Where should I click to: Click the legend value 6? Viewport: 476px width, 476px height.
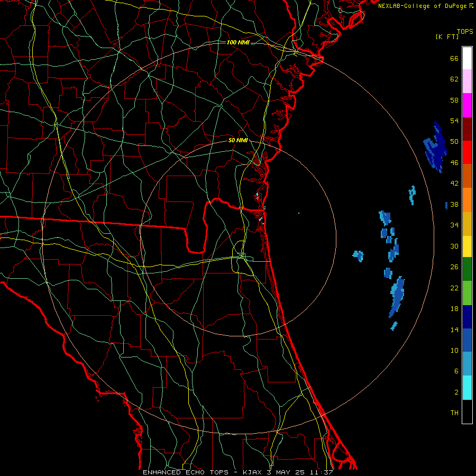click(x=456, y=371)
